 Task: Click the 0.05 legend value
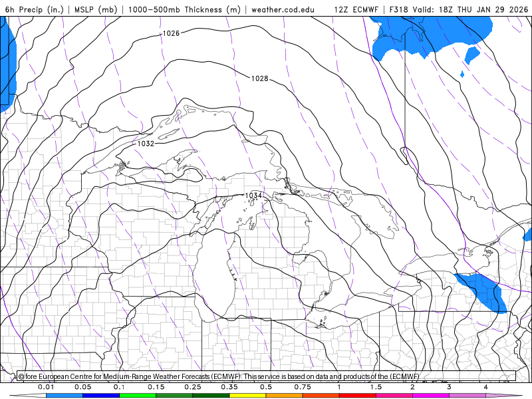[82, 387]
